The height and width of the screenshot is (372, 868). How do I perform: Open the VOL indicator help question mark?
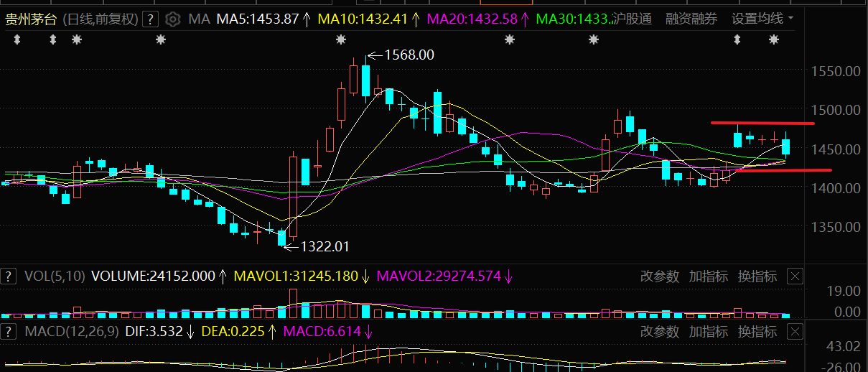pyautogui.click(x=9, y=276)
